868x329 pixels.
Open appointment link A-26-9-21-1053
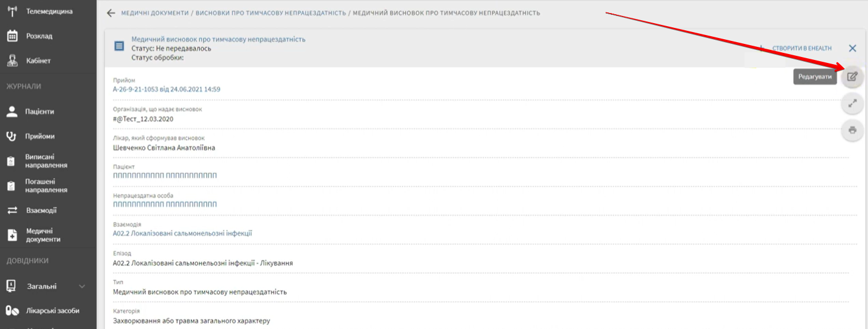pyautogui.click(x=167, y=89)
